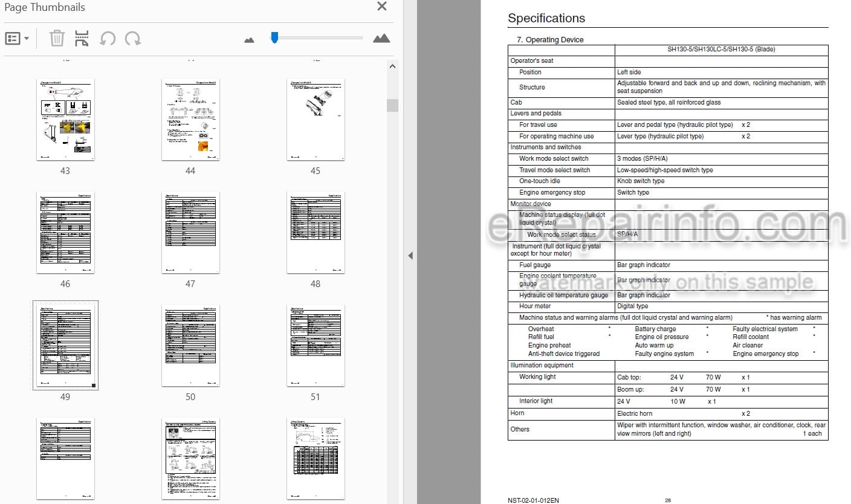Open page 43 thumbnail
The image size is (851, 504).
[x=65, y=120]
